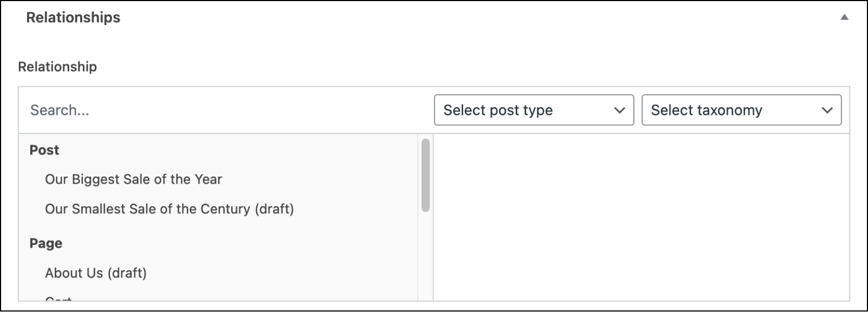Click the Page group heading
The height and width of the screenshot is (312, 868).
tap(45, 243)
